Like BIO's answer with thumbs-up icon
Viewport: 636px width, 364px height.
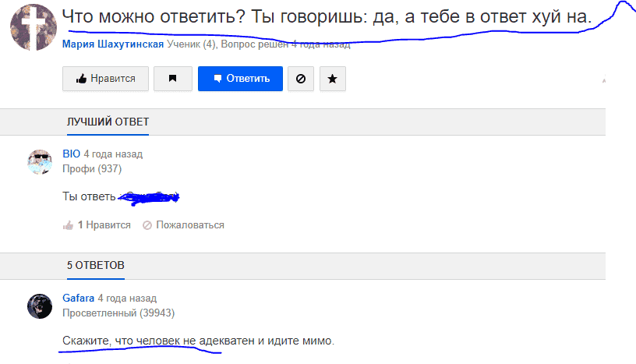tap(69, 225)
